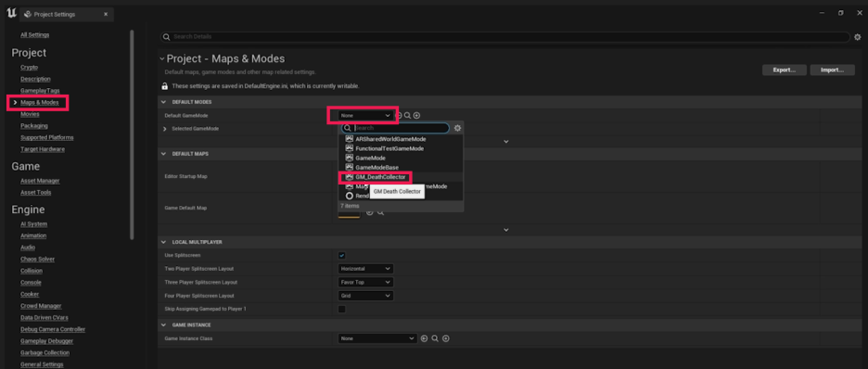Close the Project Settings tab

pos(106,15)
